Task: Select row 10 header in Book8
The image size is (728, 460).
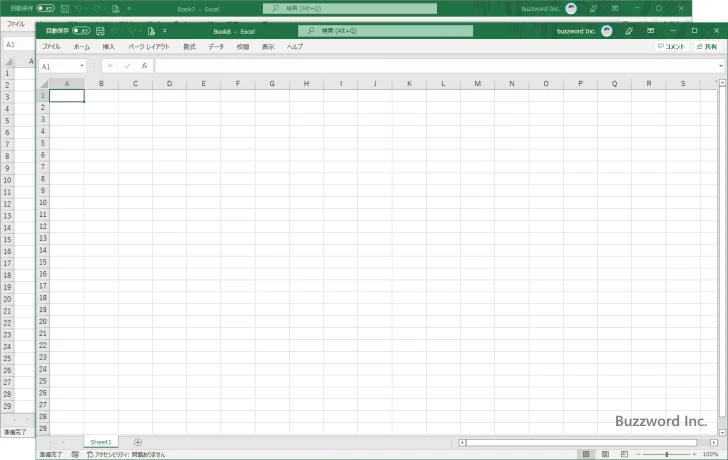Action: point(43,202)
